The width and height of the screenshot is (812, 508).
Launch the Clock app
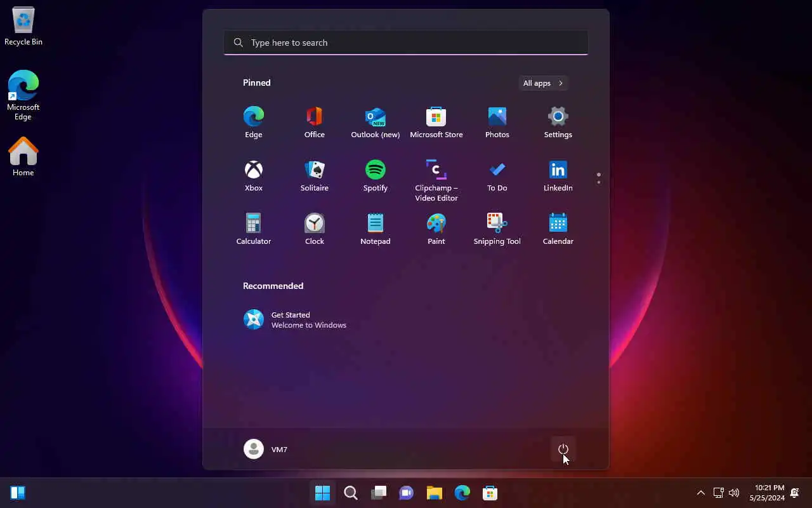click(x=314, y=229)
